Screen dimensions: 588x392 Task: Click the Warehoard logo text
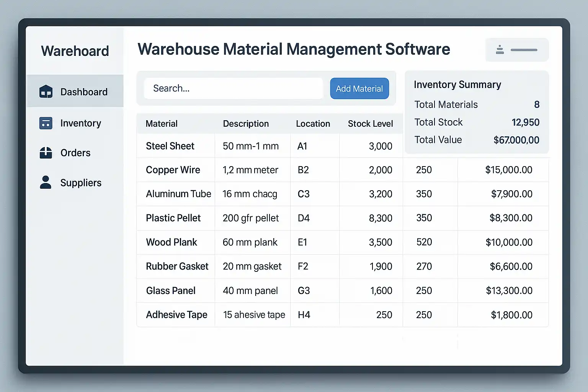point(75,51)
